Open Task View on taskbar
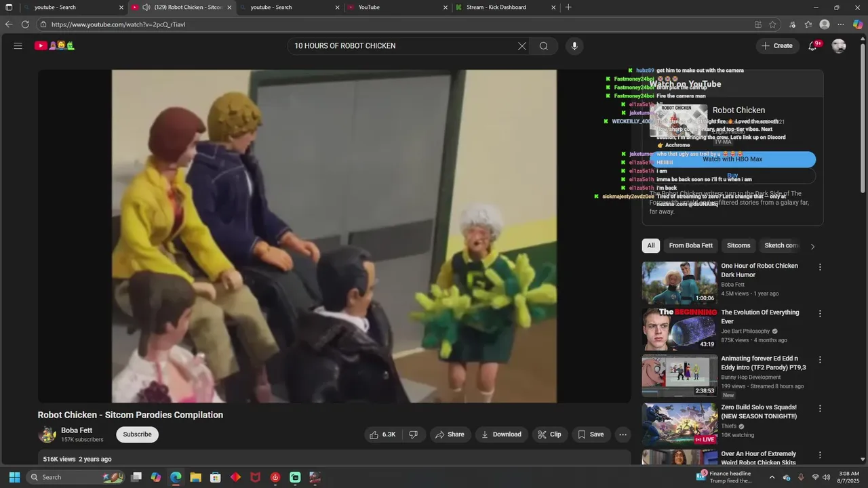Screen dimensions: 868x488 [136, 477]
